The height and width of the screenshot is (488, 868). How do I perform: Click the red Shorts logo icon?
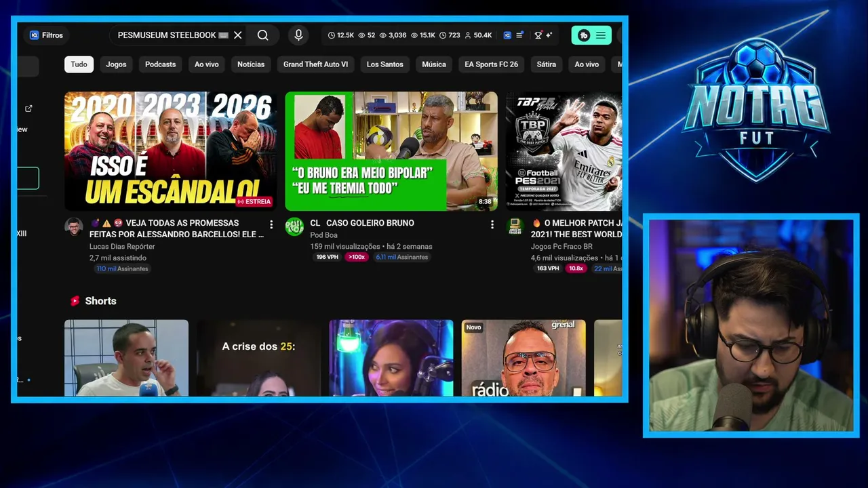pyautogui.click(x=75, y=301)
